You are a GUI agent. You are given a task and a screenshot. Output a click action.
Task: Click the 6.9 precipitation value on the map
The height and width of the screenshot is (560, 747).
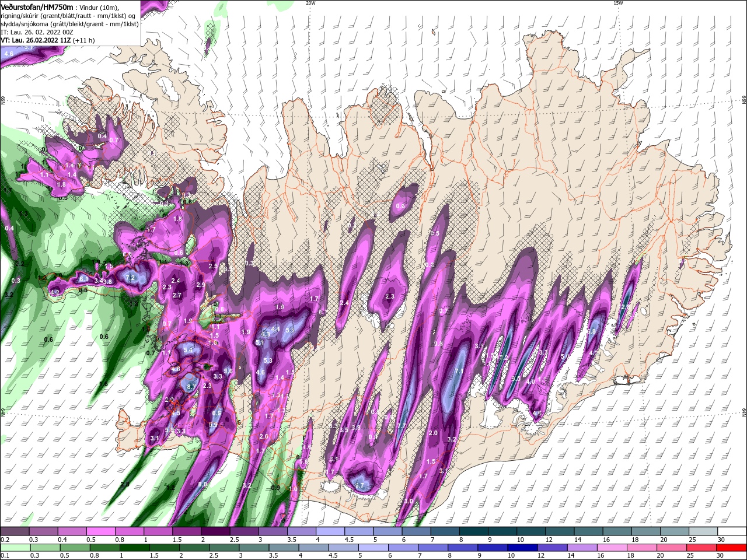click(x=217, y=413)
